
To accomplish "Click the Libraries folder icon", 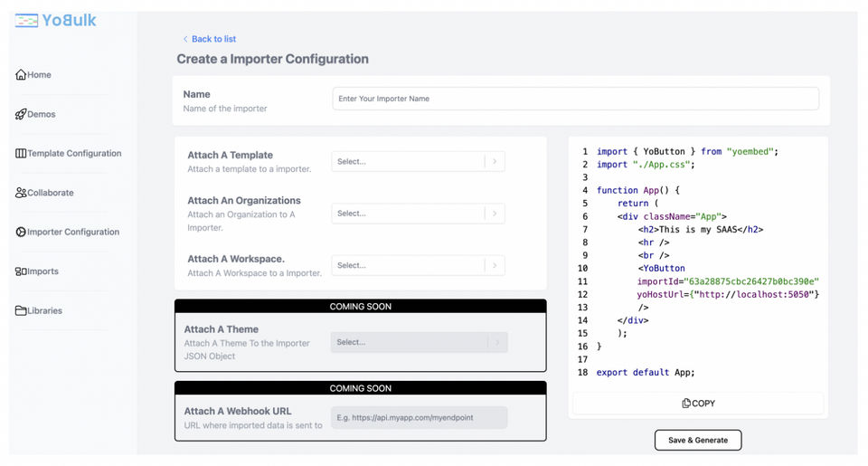I will click(x=21, y=311).
